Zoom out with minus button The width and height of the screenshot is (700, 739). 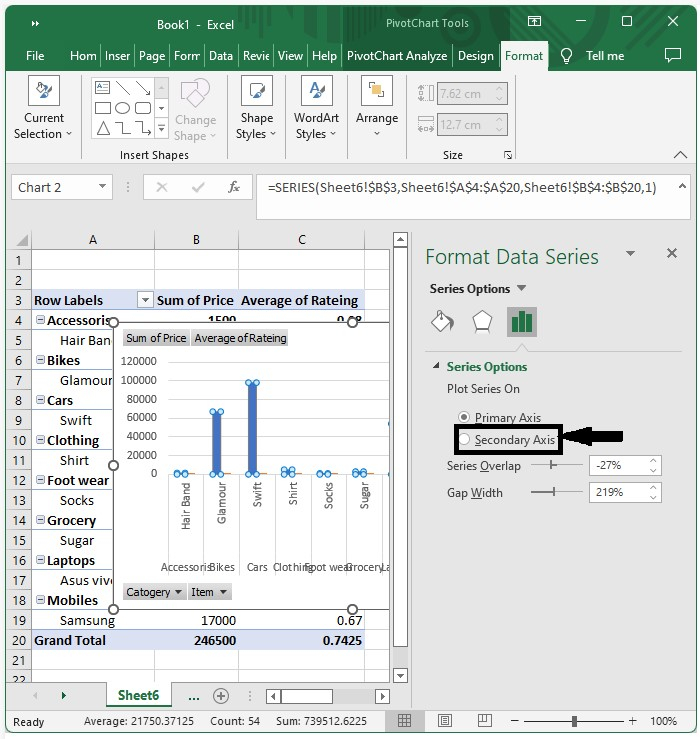[x=515, y=721]
